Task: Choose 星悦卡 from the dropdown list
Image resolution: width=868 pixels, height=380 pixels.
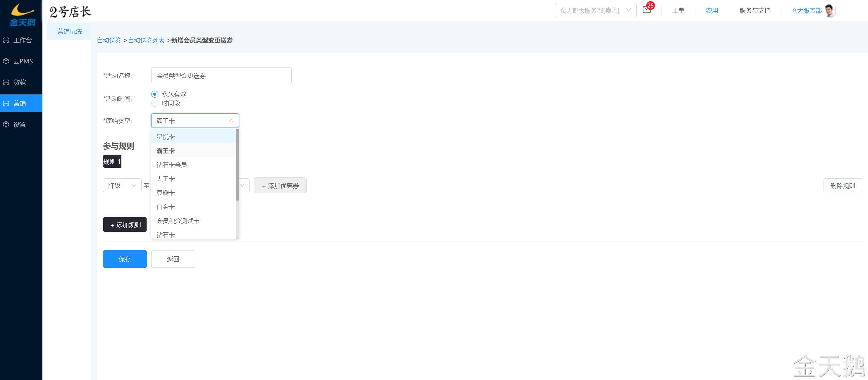Action: [194, 137]
